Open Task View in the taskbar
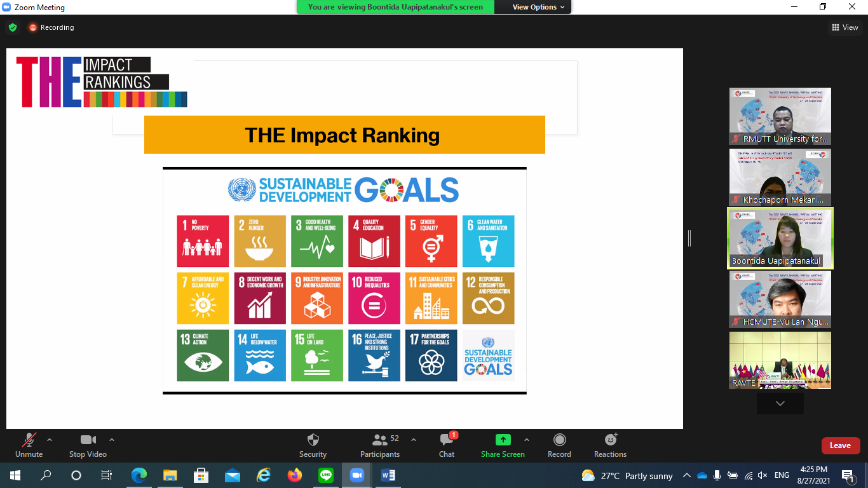This screenshot has height=488, width=868. pyautogui.click(x=107, y=475)
